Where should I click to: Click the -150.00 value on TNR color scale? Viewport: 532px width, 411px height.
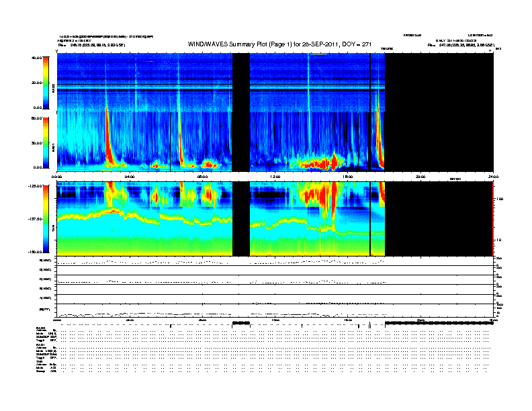(x=36, y=252)
